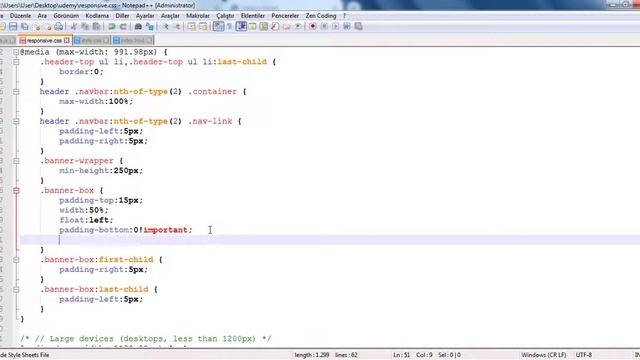Click the Zoom Out toolbar icon
The width and height of the screenshot is (640, 360).
[x=177, y=27]
